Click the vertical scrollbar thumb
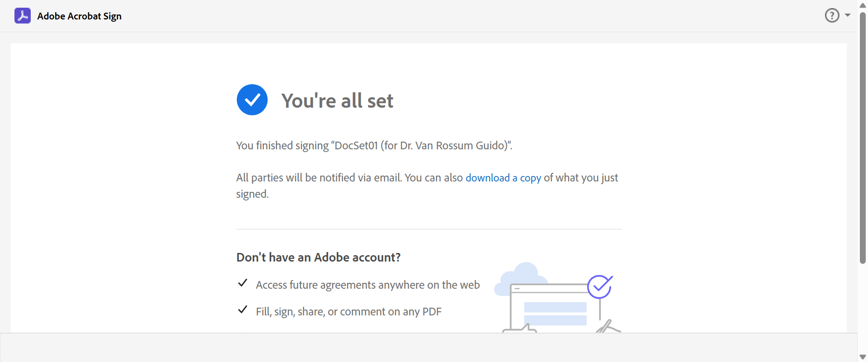Screen dimensions: 868x362 click(x=863, y=136)
